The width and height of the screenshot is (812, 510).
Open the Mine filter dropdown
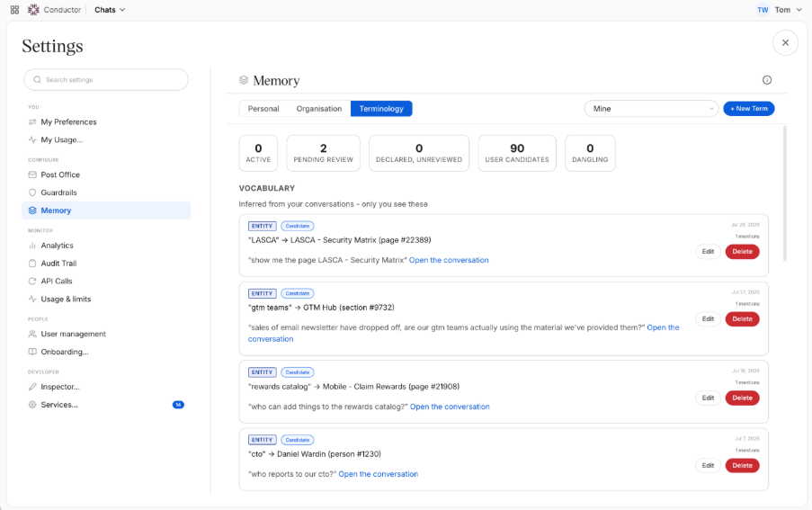651,109
